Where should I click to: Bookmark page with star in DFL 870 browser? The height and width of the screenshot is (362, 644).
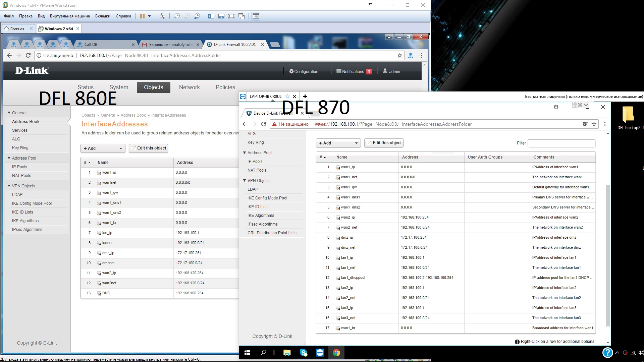[x=594, y=124]
